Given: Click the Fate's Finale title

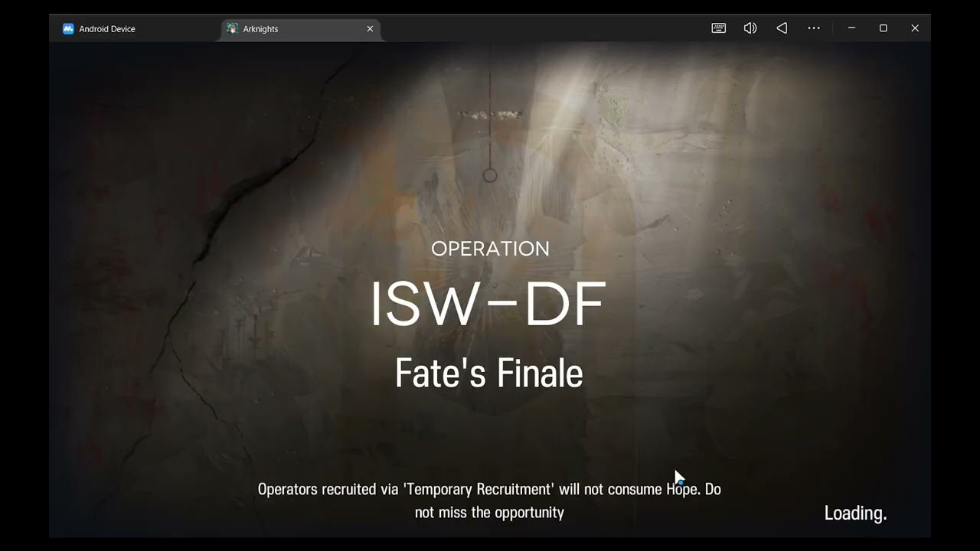Looking at the screenshot, I should 489,374.
